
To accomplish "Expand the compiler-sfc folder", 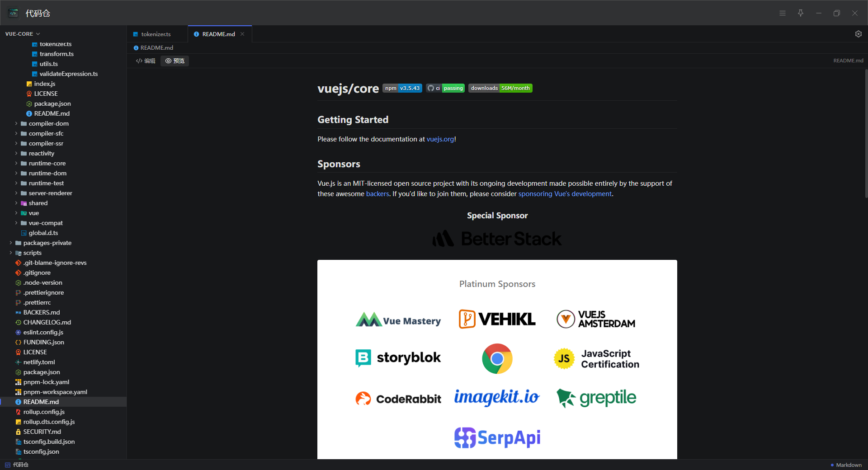I will (16, 133).
